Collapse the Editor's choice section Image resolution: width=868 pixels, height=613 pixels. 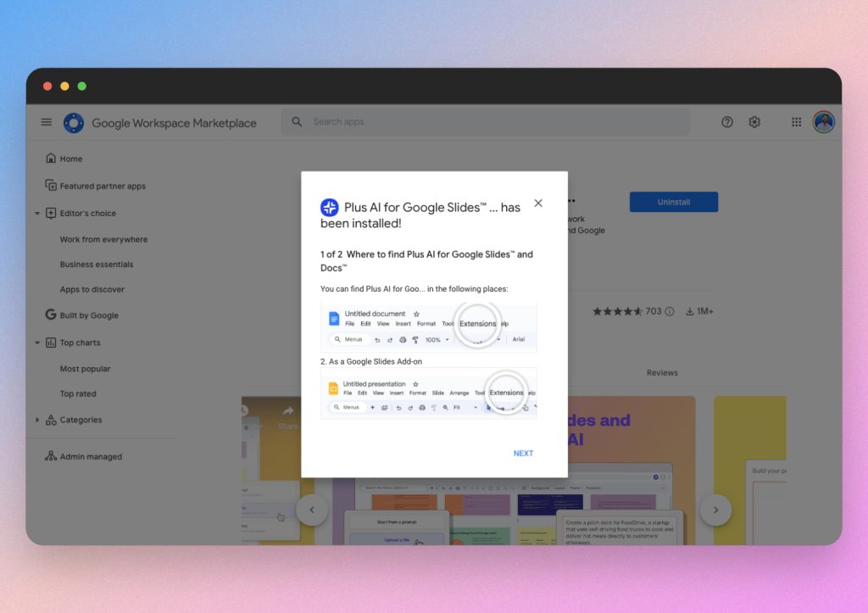point(37,213)
